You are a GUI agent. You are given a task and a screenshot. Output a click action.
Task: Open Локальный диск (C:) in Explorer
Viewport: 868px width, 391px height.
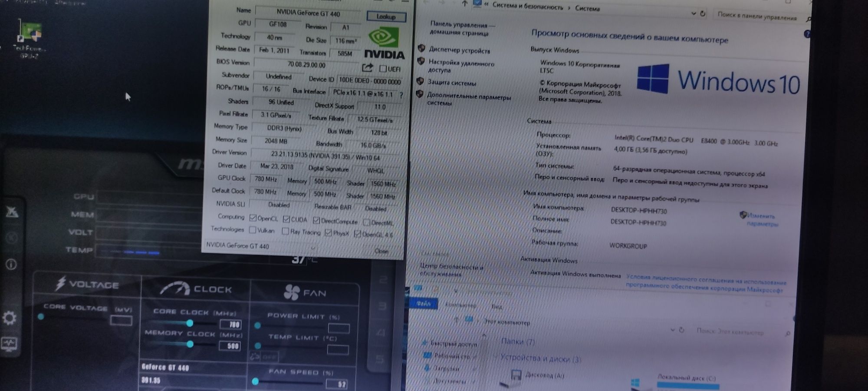pyautogui.click(x=686, y=378)
